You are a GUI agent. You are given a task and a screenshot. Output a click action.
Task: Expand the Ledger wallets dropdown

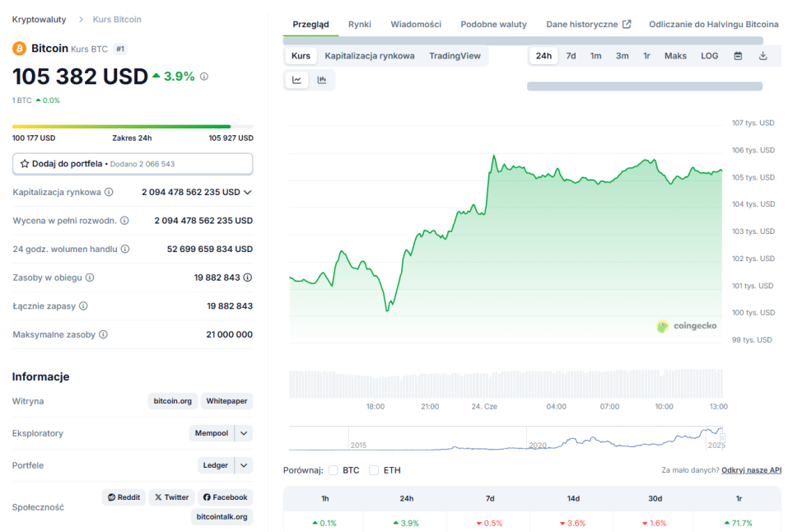pos(244,465)
